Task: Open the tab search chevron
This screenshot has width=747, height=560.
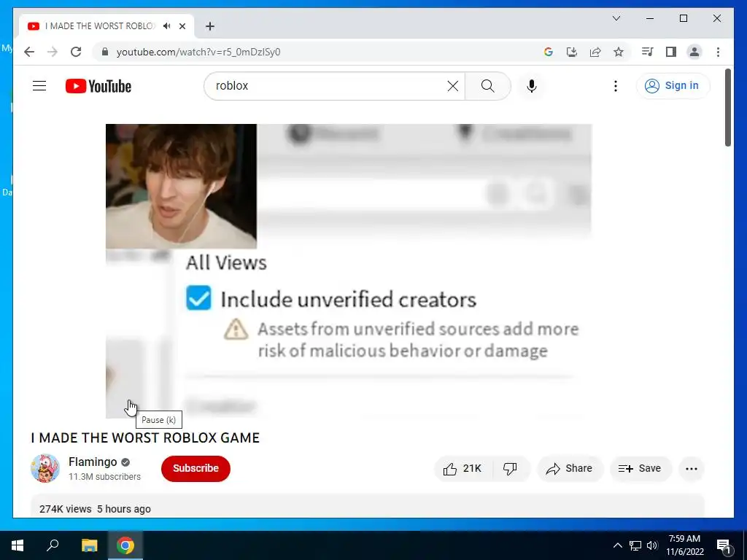Action: 616,18
